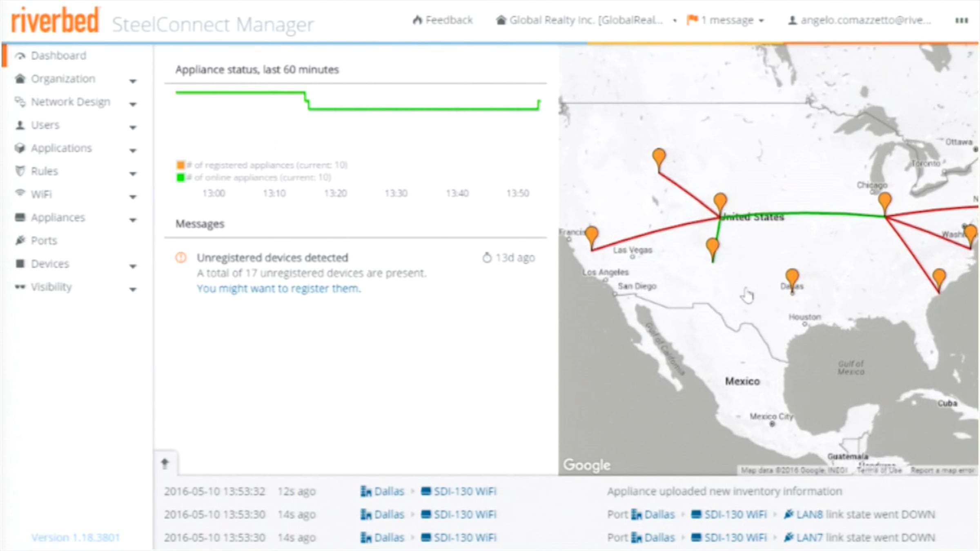Click the upward arrow above the event log
This screenshot has width=980, height=551.
click(x=165, y=463)
